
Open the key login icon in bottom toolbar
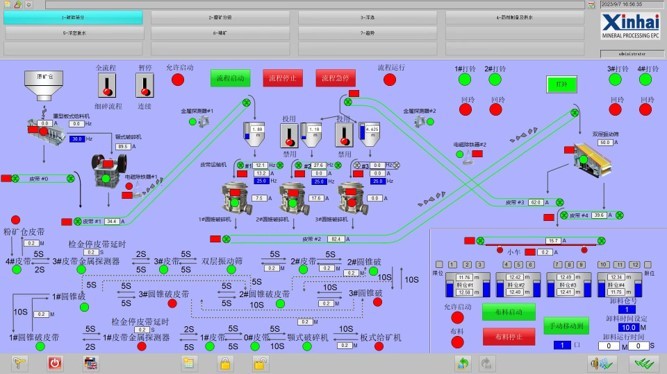(20, 363)
